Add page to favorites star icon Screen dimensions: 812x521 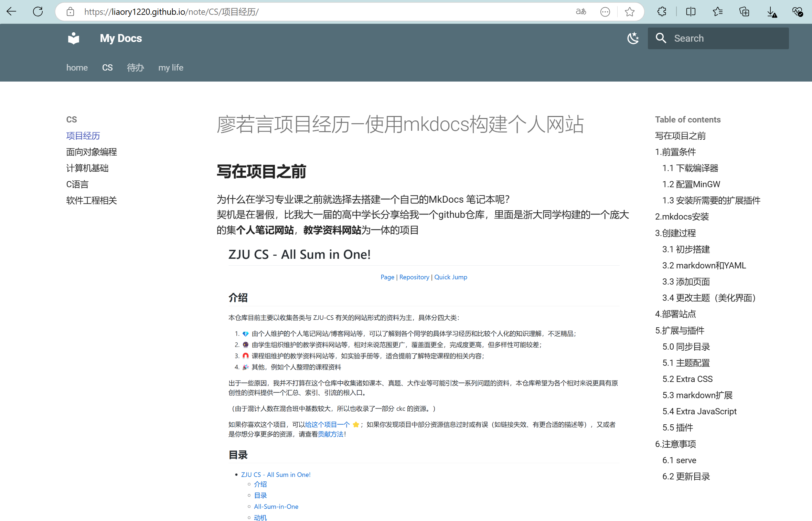click(x=630, y=12)
